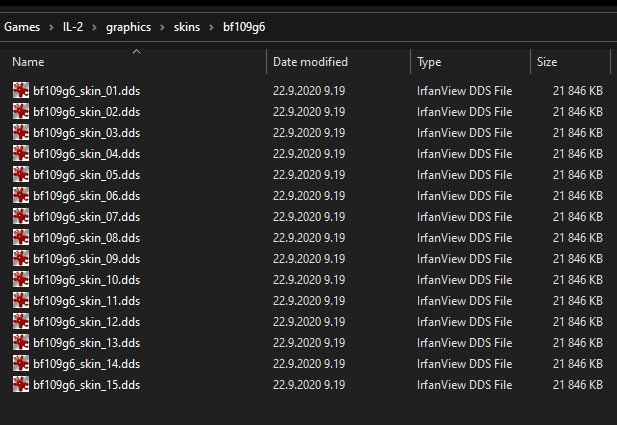Select file name bf109g6_skin_06.dds
Image resolution: width=617 pixels, height=425 pixels.
pyautogui.click(x=87, y=196)
